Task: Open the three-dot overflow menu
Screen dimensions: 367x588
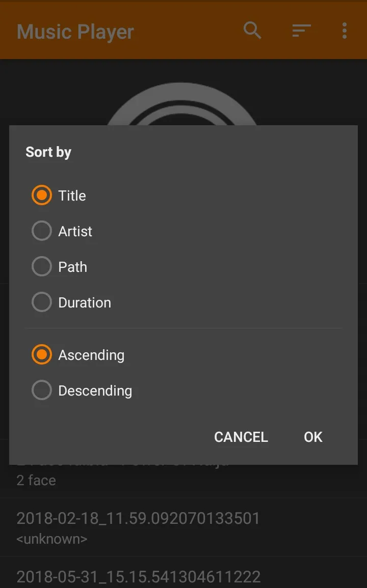Action: tap(344, 31)
